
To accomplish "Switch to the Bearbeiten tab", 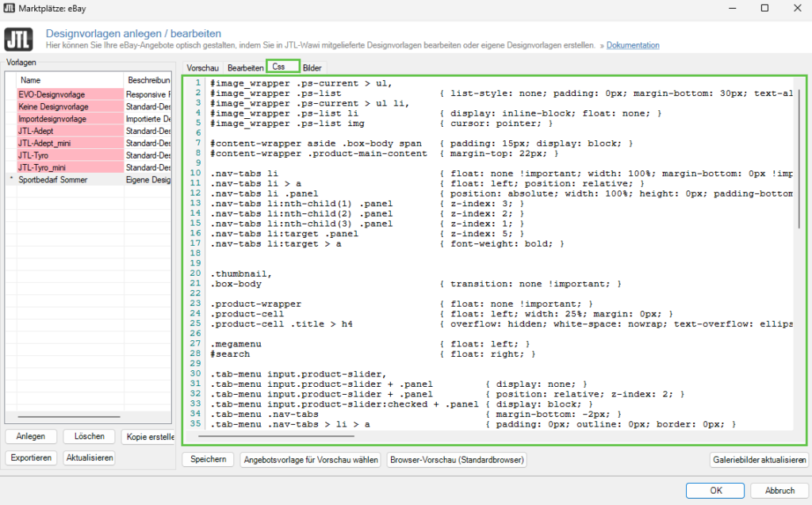I will click(245, 68).
